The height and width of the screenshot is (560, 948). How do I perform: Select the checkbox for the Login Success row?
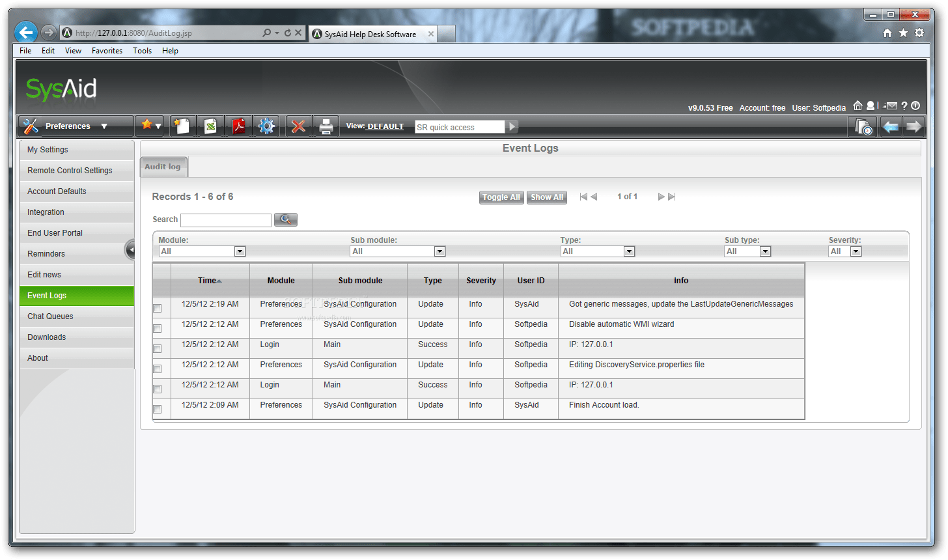[x=156, y=348]
